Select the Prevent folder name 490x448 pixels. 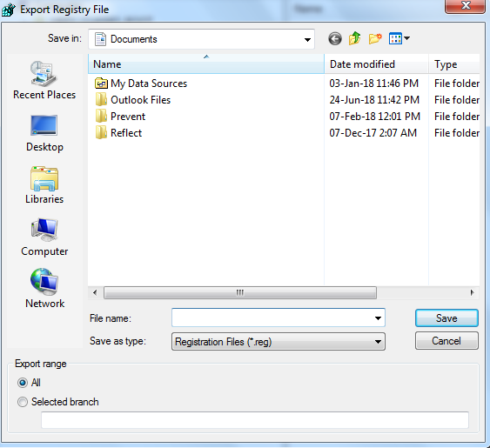point(128,117)
